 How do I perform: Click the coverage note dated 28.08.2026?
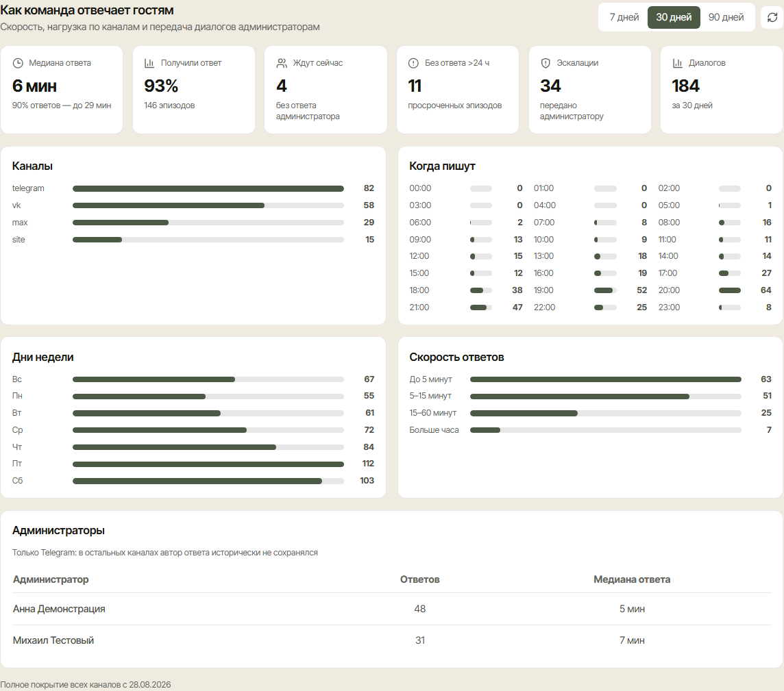[86, 685]
